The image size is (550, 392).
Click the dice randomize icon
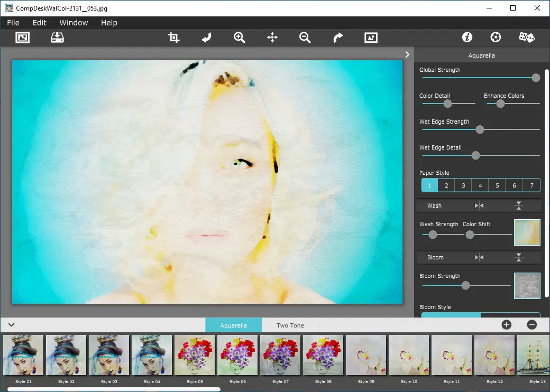(526, 38)
